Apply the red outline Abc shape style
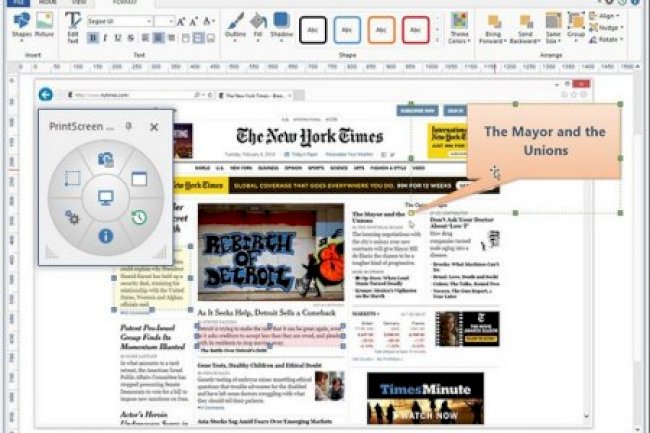The height and width of the screenshot is (433, 650). tap(415, 30)
